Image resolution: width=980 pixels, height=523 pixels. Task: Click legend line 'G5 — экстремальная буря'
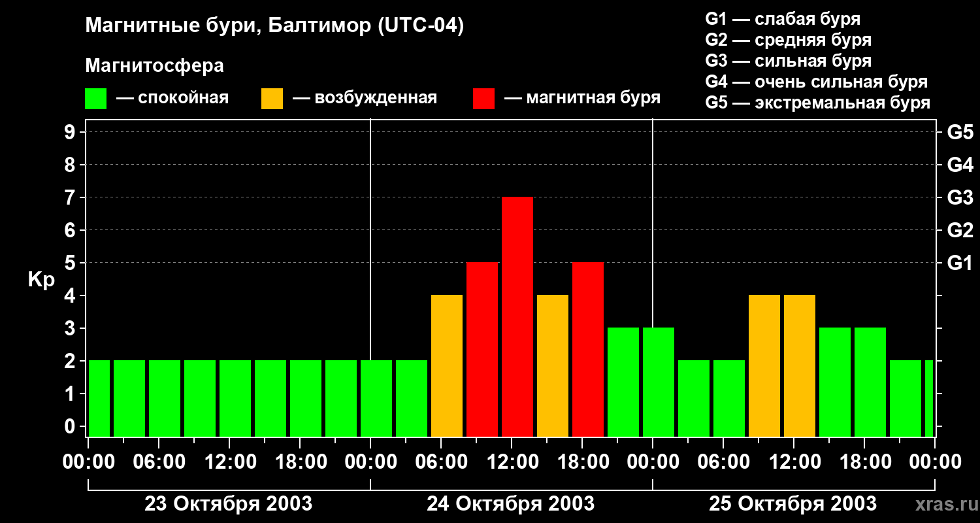coord(818,103)
